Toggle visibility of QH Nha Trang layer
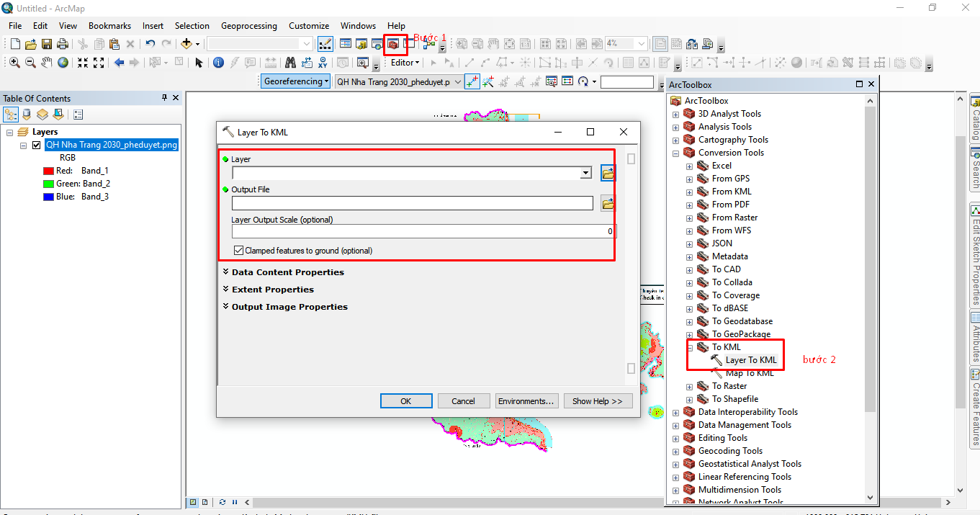 pos(36,145)
